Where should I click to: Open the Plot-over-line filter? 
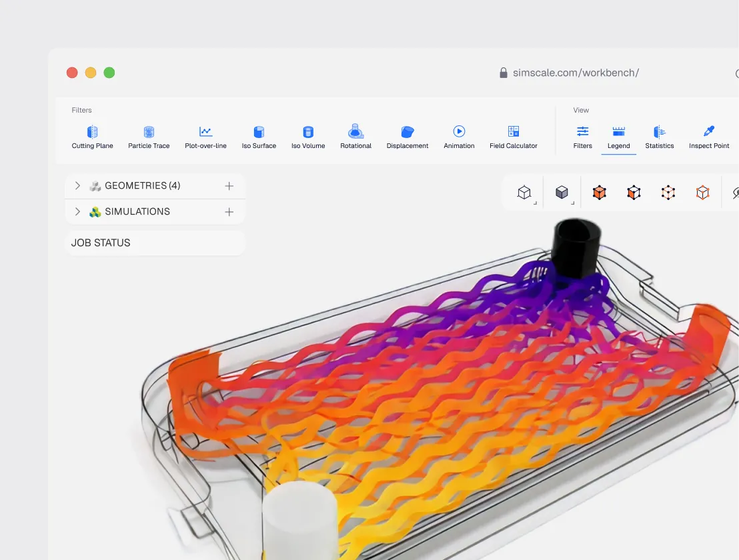click(205, 137)
